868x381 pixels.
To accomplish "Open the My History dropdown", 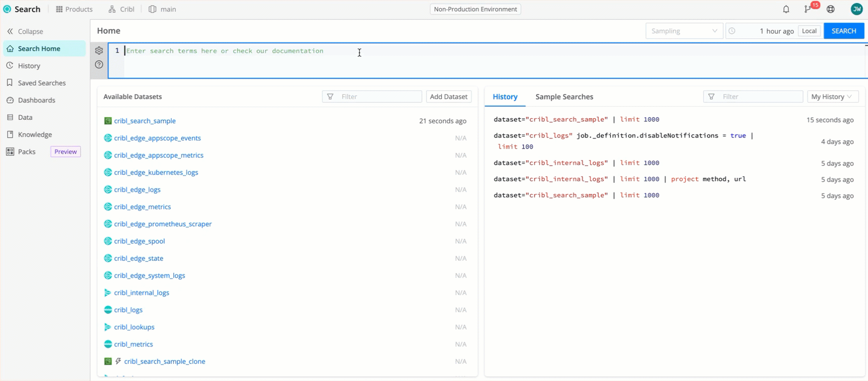I will click(x=832, y=97).
